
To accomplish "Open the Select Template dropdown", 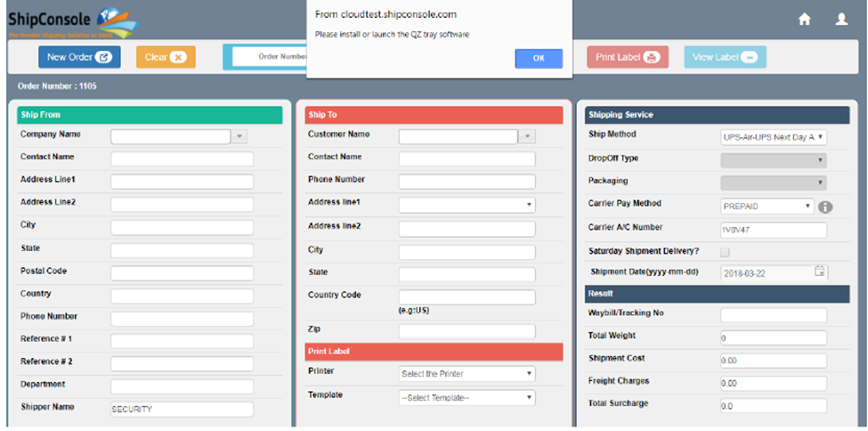I will point(467,398).
